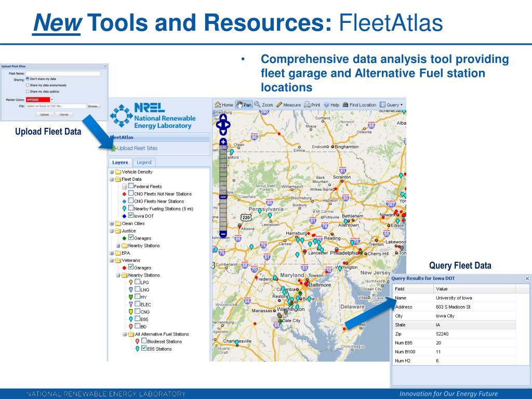Enable the E85 checkbox under Veterans
This screenshot has height=399, width=532.
137,318
